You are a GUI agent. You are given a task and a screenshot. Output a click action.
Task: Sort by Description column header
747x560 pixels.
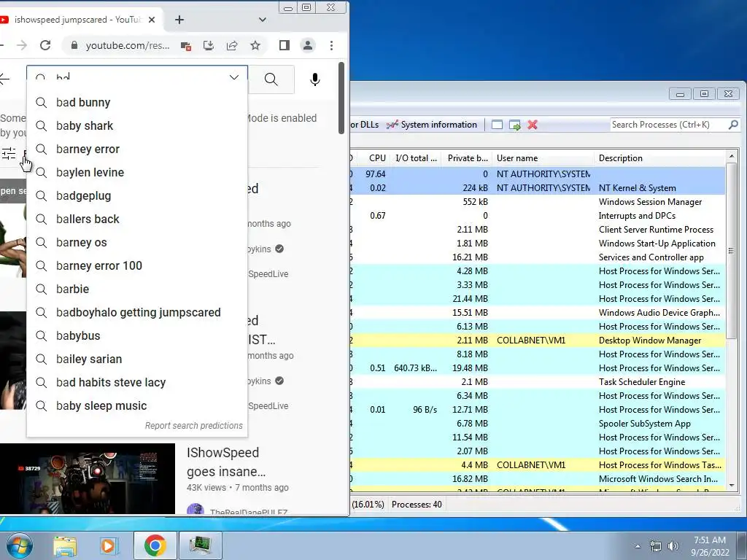tap(659, 158)
